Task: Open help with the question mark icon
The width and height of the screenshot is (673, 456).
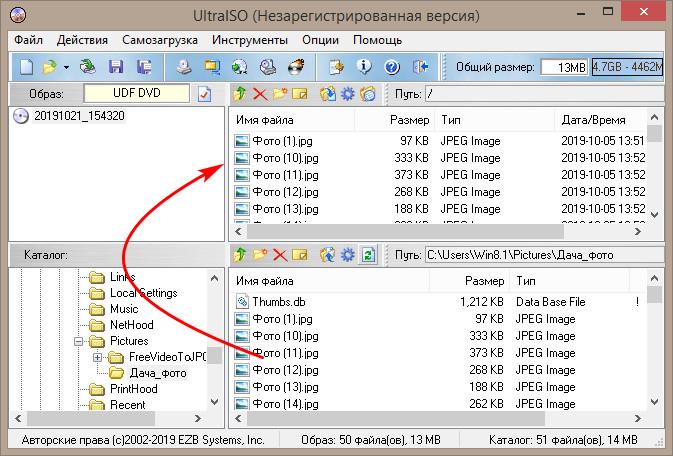Action: pyautogui.click(x=392, y=67)
